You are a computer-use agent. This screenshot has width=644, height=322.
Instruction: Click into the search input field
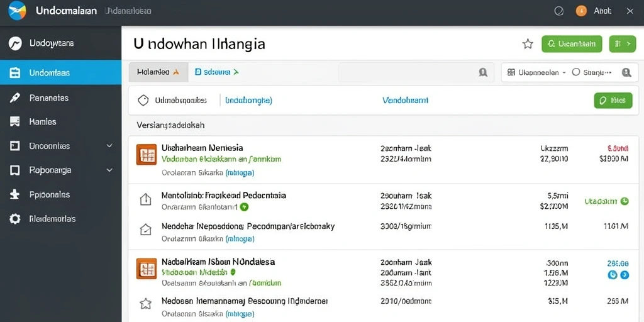(415, 73)
